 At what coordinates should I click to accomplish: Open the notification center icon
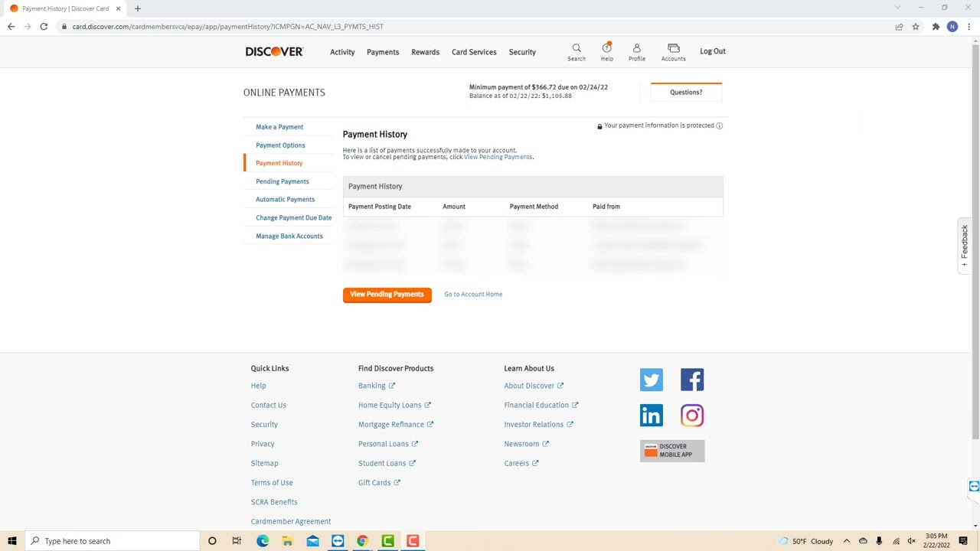click(963, 541)
